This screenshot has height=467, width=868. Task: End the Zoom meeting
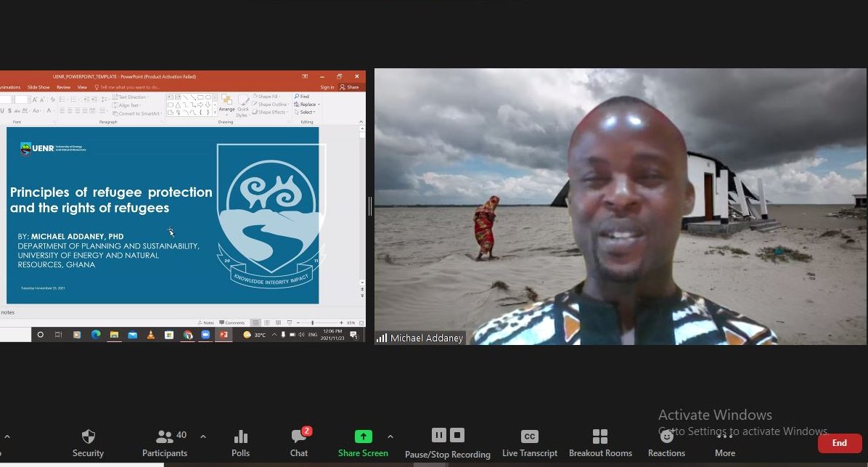tap(839, 442)
